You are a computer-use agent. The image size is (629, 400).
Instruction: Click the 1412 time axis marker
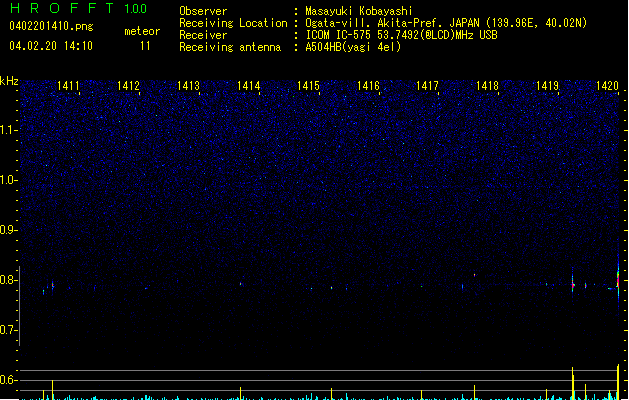pyautogui.click(x=128, y=86)
